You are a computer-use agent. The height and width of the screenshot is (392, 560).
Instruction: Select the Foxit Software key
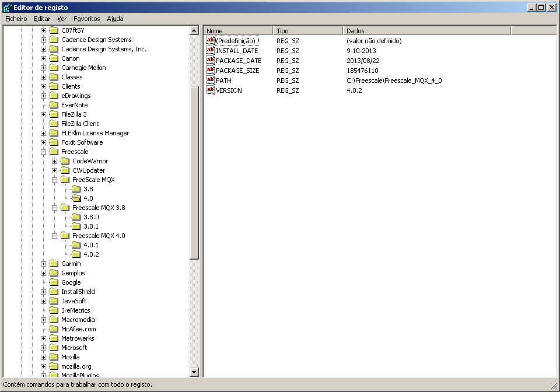pos(82,142)
